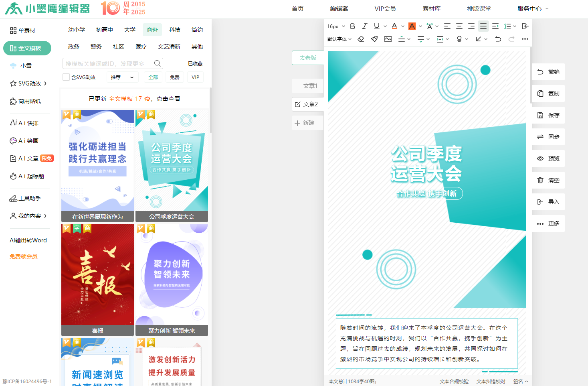588x386 pixels.
Task: Select the format painter brush icon
Action: tap(374, 39)
